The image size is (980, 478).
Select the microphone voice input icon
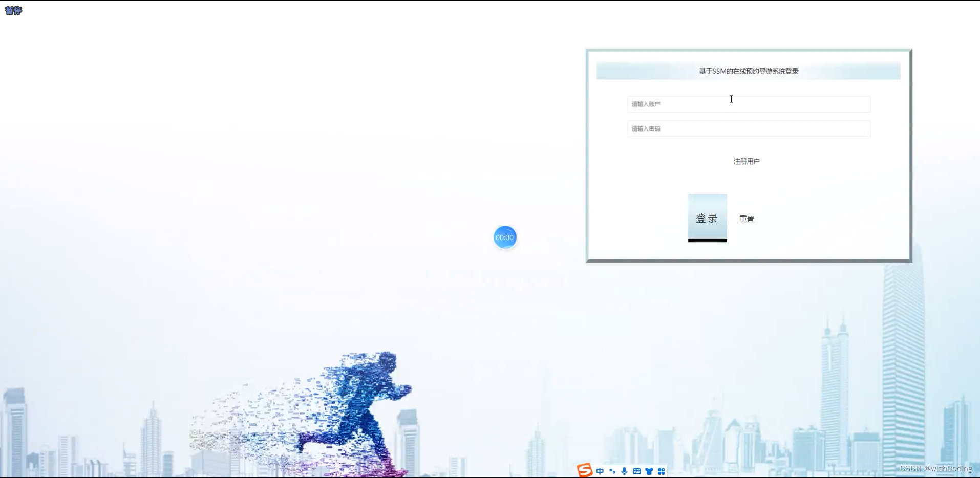pos(624,471)
